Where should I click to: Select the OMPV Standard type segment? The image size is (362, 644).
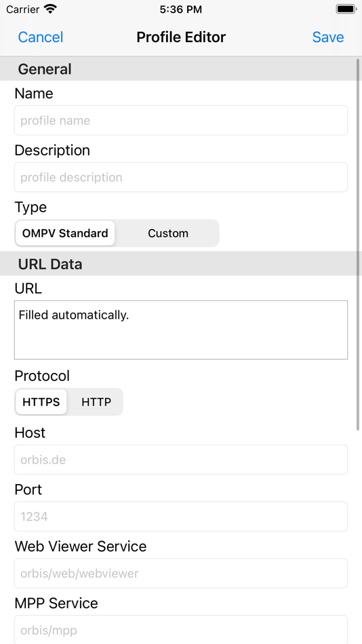pos(65,233)
